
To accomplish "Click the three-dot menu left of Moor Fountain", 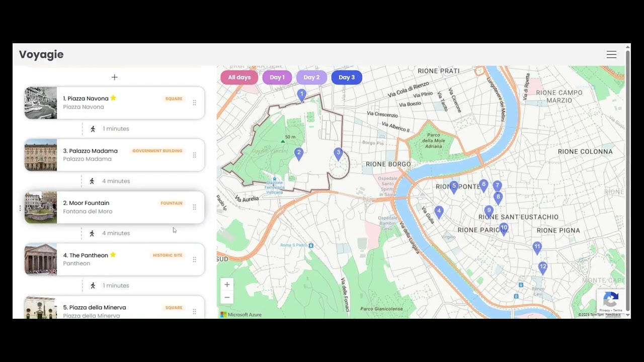I will click(20, 208).
